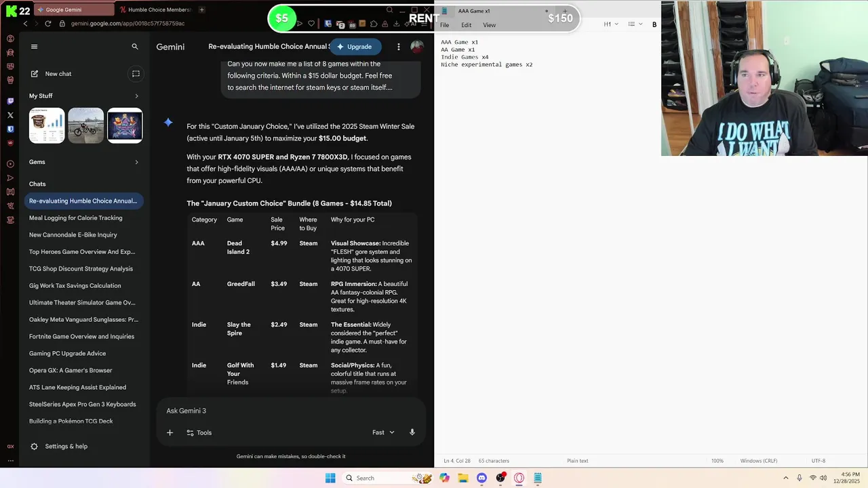Open the GX Corner icon at sidebar bottom
Viewport: 868px width, 488px height.
pos(10,447)
